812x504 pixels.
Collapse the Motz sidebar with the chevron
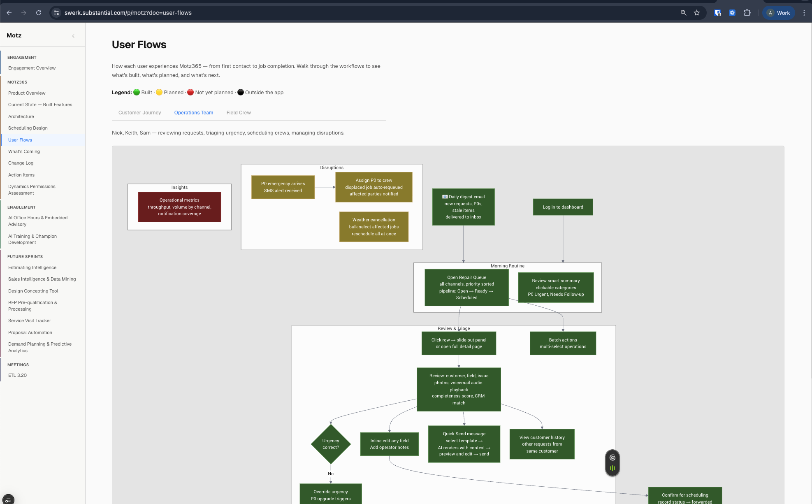[x=73, y=36]
